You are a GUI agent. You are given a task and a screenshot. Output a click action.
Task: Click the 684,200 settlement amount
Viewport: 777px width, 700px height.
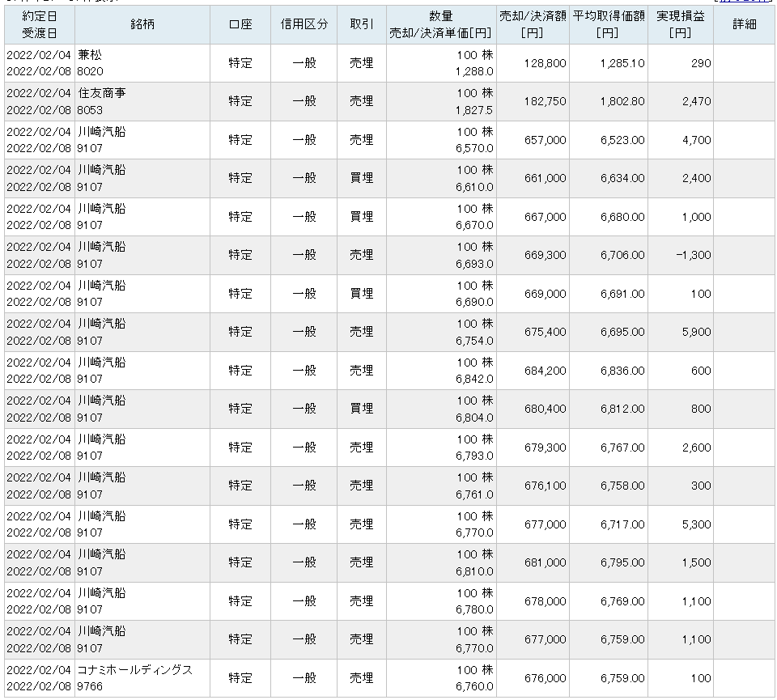coord(545,371)
